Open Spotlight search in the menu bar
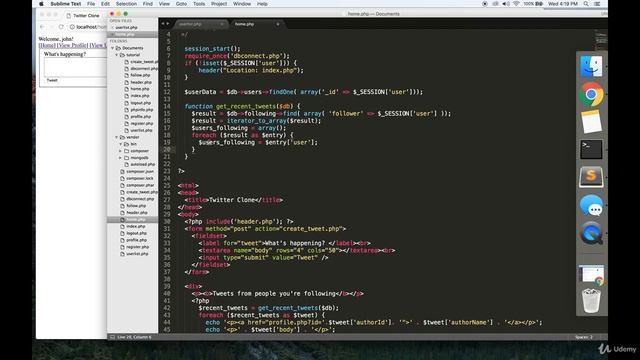Screen dimensions: 640x360 [586, 4]
